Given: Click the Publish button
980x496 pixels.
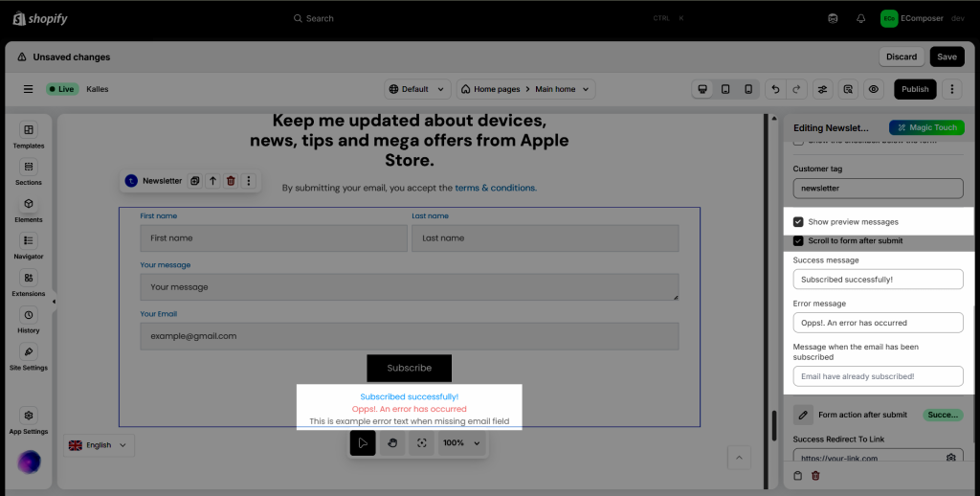Looking at the screenshot, I should click(x=915, y=89).
